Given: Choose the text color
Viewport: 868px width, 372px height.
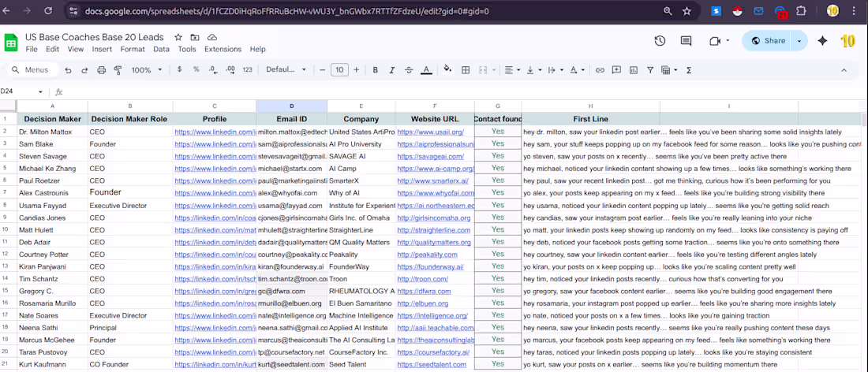Looking at the screenshot, I should [x=425, y=70].
